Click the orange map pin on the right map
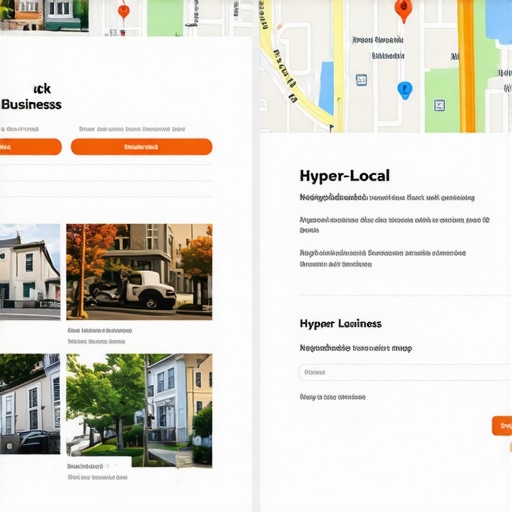This screenshot has width=512, height=512. tap(403, 10)
